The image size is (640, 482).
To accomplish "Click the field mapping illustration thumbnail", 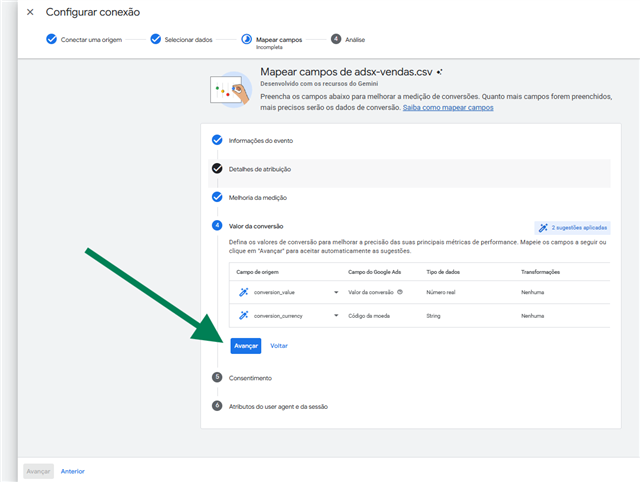I will (x=230, y=90).
